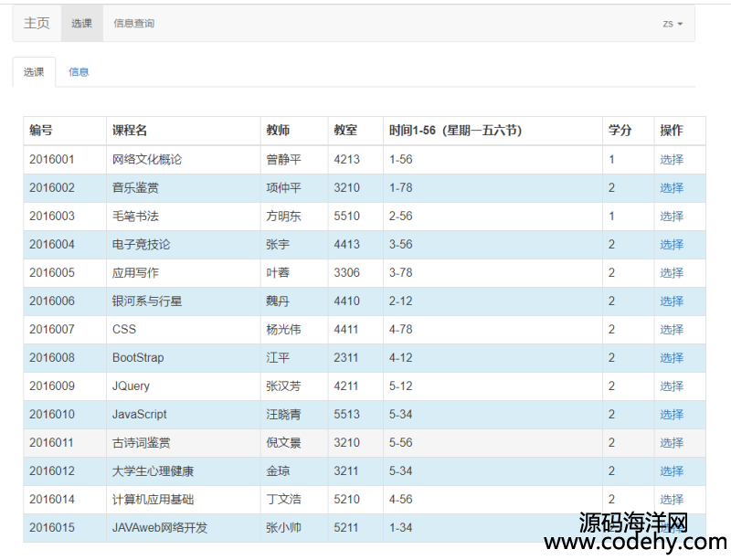Choose 选择 for 计算机应用基础

click(x=672, y=500)
